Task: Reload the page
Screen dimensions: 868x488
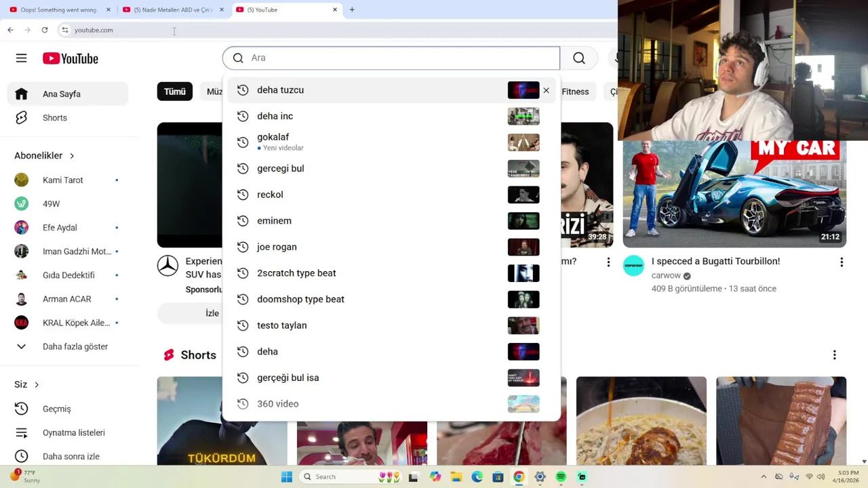Action: [45, 30]
